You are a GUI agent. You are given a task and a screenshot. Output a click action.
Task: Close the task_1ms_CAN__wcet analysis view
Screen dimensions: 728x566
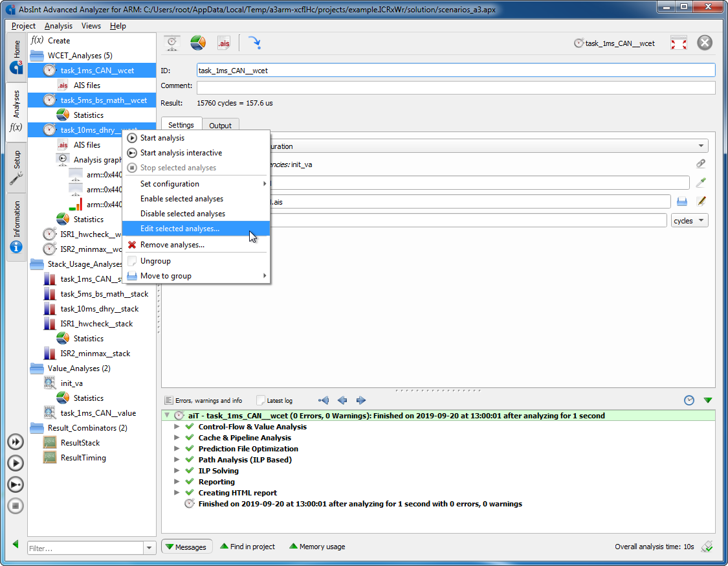coord(704,43)
